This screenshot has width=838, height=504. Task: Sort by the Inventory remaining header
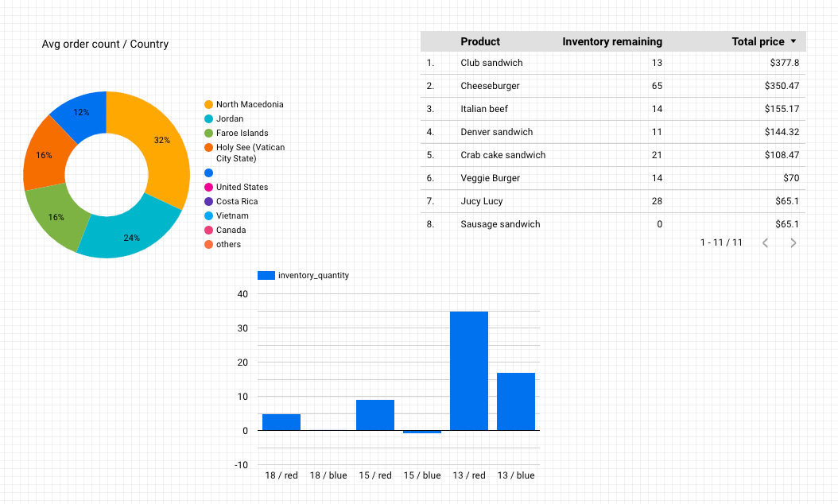[x=612, y=41]
